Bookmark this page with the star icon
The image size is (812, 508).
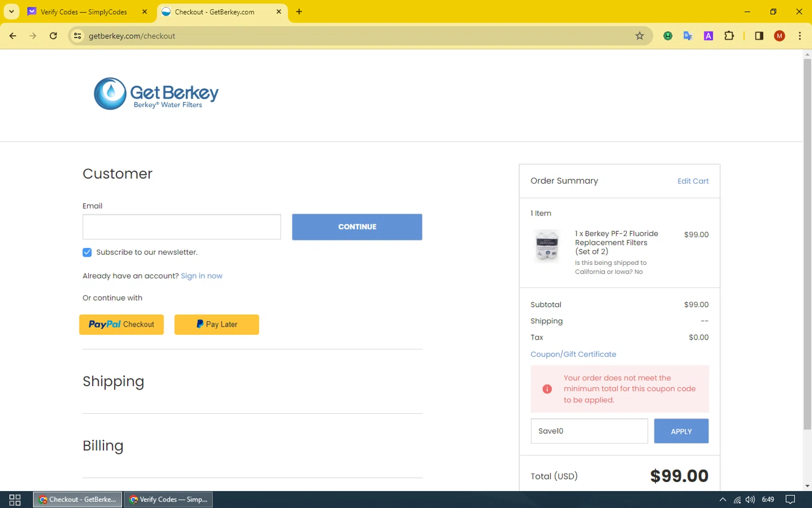tap(639, 36)
